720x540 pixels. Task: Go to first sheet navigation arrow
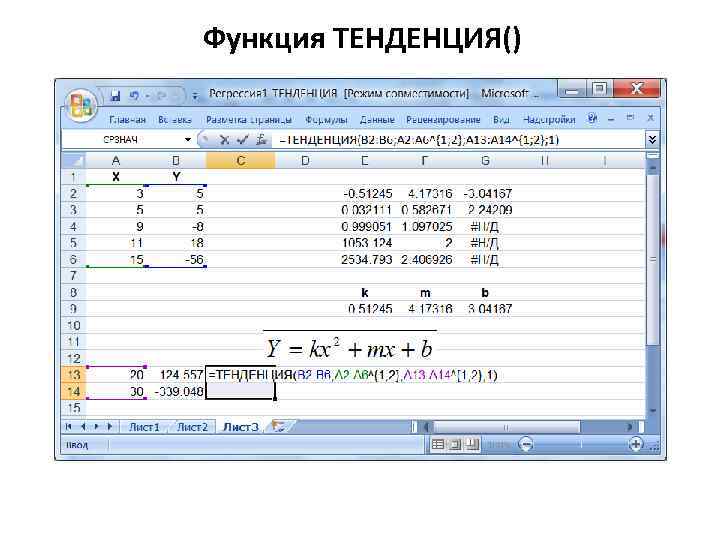point(69,427)
